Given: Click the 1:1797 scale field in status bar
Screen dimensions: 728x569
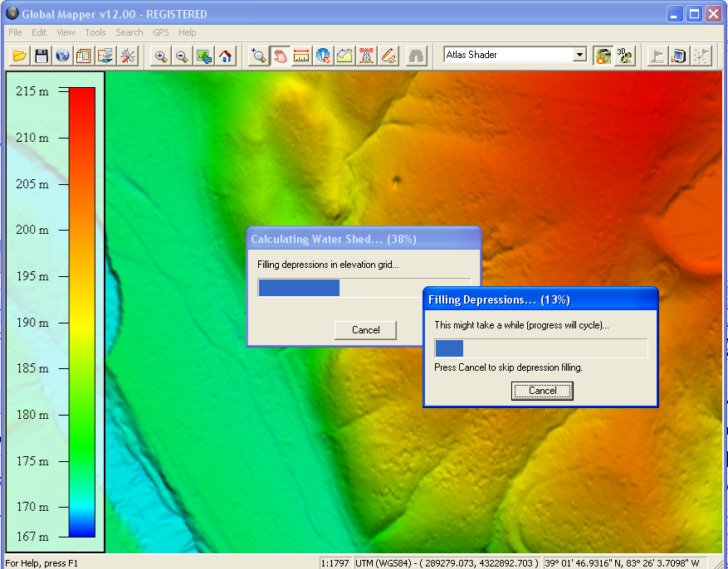Looking at the screenshot, I should click(x=335, y=562).
